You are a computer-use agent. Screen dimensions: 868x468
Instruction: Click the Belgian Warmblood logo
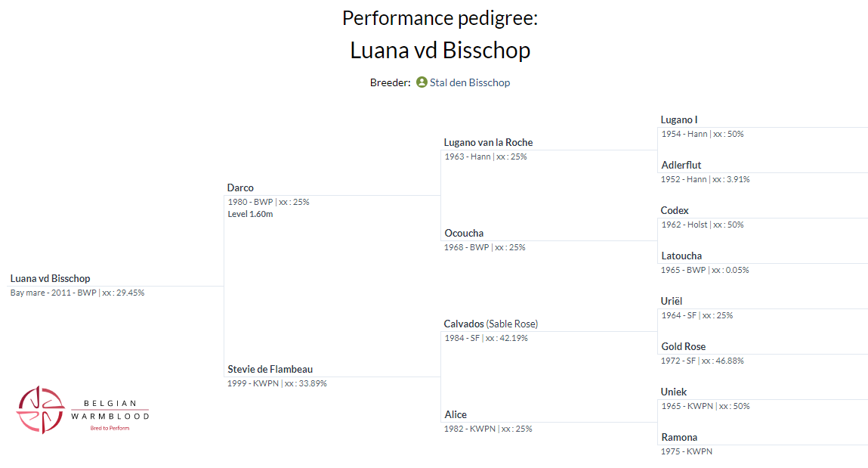(83, 409)
